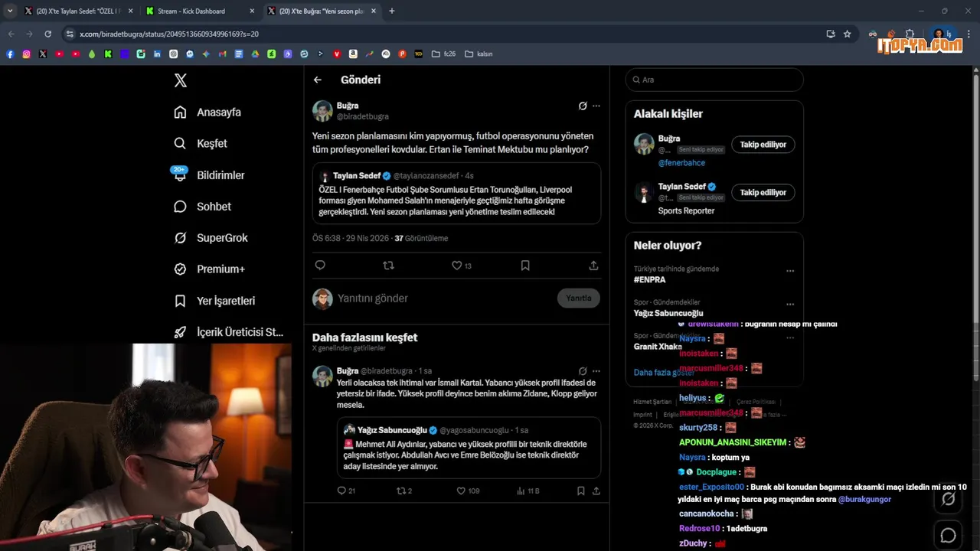Open the tab search dropdown
This screenshot has width=980, height=551.
(10, 11)
